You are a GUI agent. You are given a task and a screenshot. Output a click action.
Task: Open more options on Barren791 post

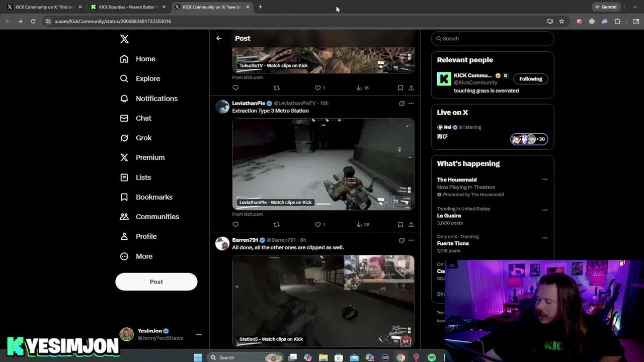[411, 240]
